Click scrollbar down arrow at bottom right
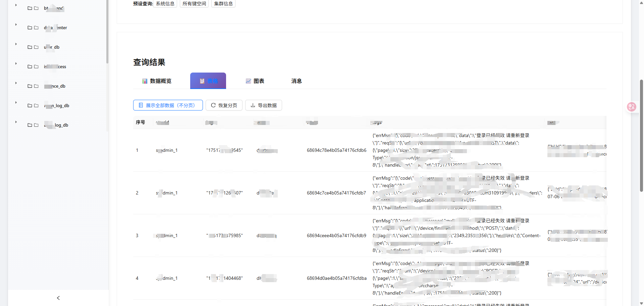 [x=641, y=303]
